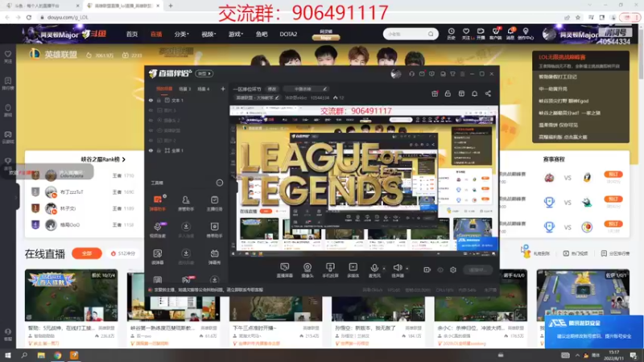Open 历史 history icon on Douyu header
This screenshot has width=644, height=362.
(451, 34)
